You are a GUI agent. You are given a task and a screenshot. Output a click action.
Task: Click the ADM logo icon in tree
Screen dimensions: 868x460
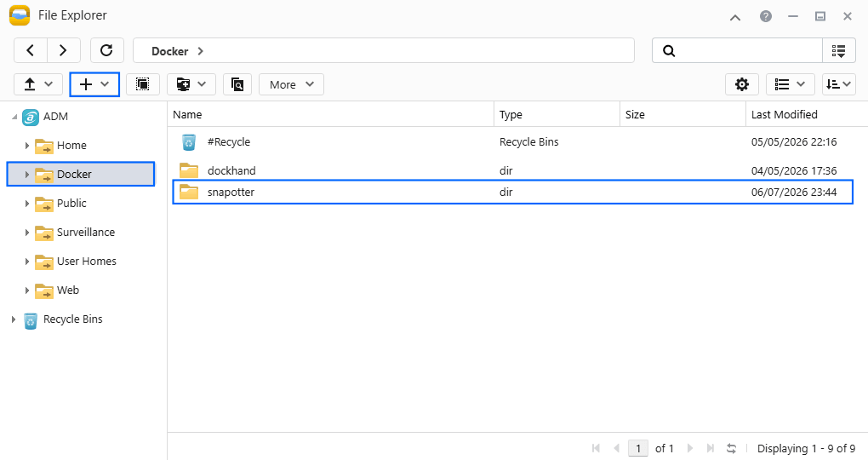(x=31, y=117)
